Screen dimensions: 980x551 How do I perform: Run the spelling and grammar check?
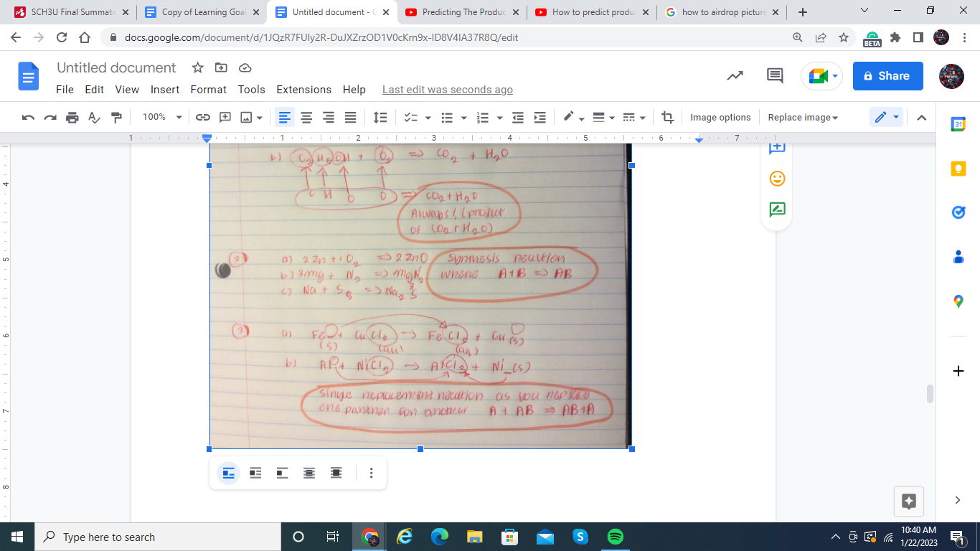(x=93, y=117)
